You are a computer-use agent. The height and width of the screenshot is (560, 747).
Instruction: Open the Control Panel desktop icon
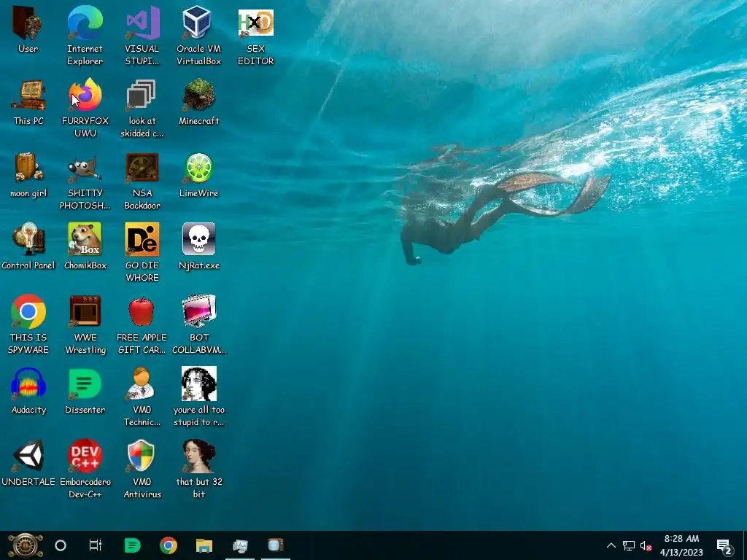pos(28,246)
